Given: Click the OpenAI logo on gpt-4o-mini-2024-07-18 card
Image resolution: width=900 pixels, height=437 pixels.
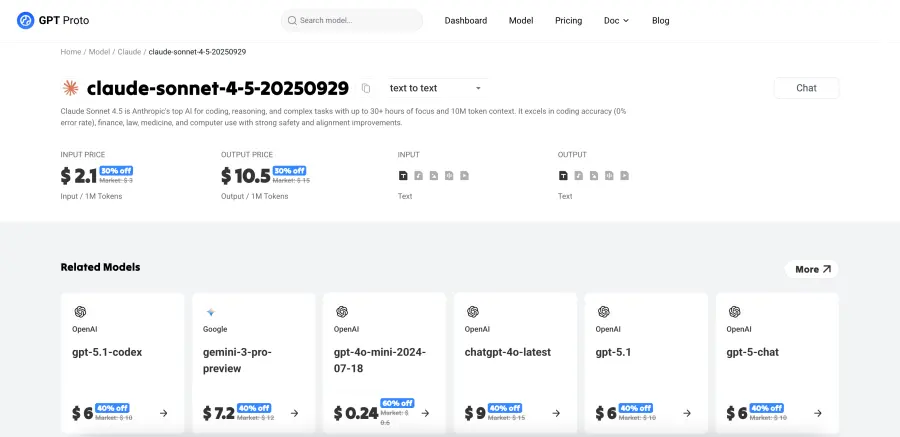Looking at the screenshot, I should click(342, 312).
